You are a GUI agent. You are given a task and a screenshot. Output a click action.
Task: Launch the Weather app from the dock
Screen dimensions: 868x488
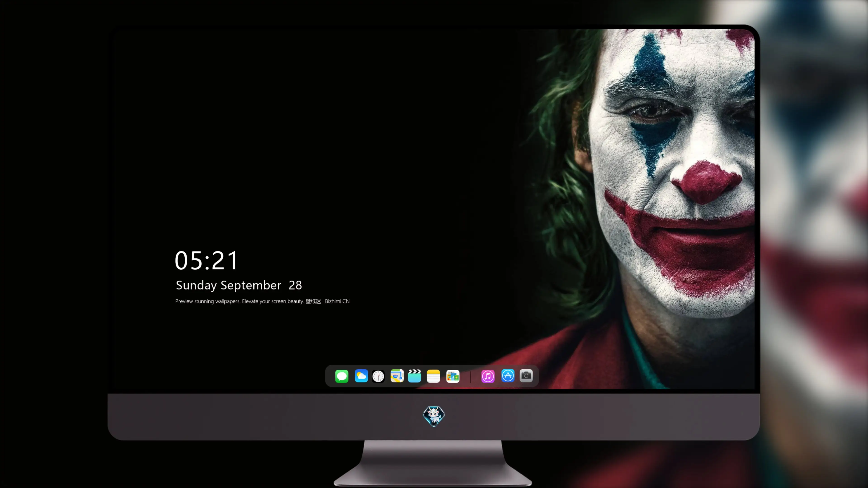point(361,376)
